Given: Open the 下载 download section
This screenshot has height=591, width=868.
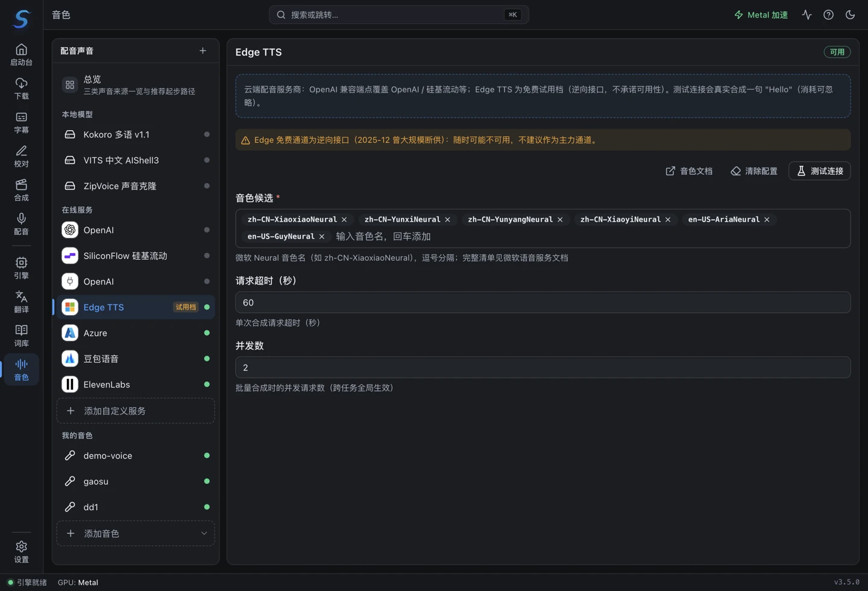Looking at the screenshot, I should tap(21, 89).
